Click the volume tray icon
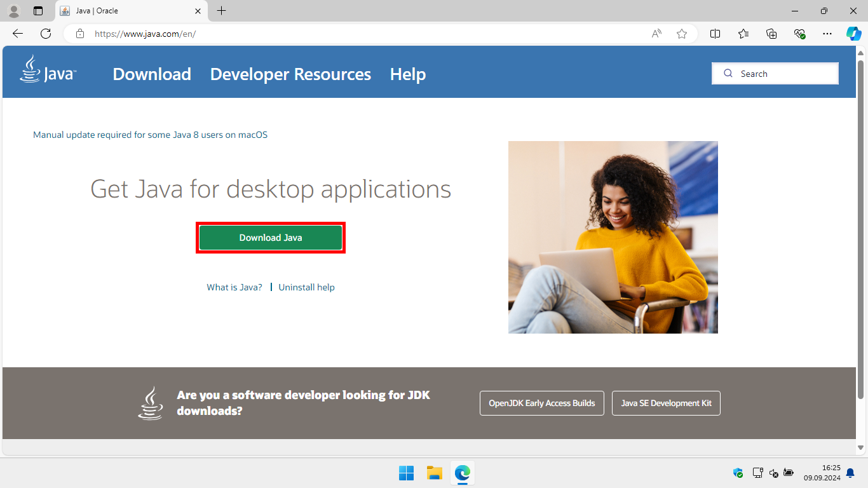Image resolution: width=868 pixels, height=488 pixels. click(773, 473)
